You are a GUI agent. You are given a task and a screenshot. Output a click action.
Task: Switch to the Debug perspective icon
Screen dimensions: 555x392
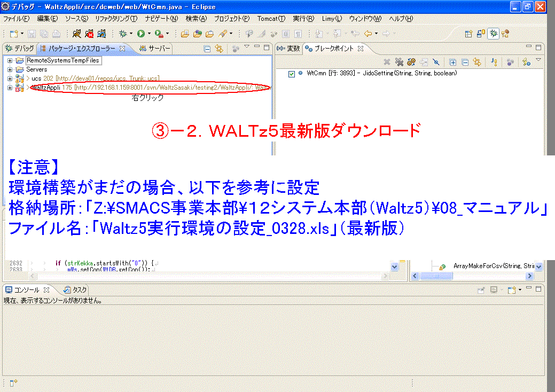[x=494, y=34]
